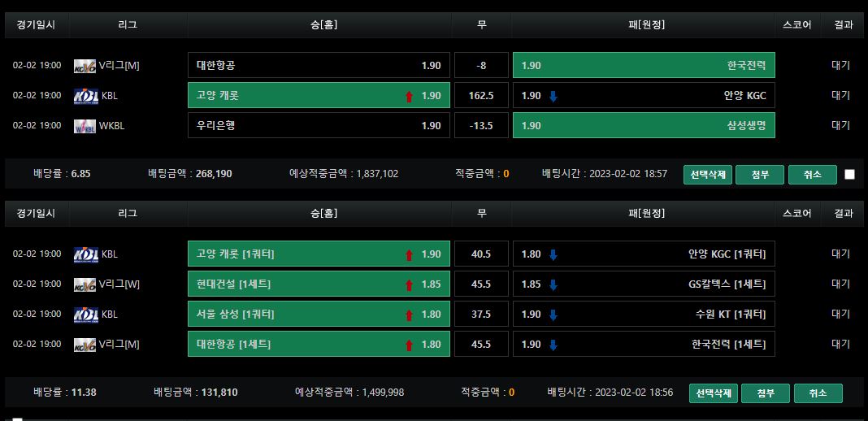Screen dimensions: 868x421
Task: Select the 한국전력 [1세트] 1.90 cell
Action: click(x=644, y=344)
